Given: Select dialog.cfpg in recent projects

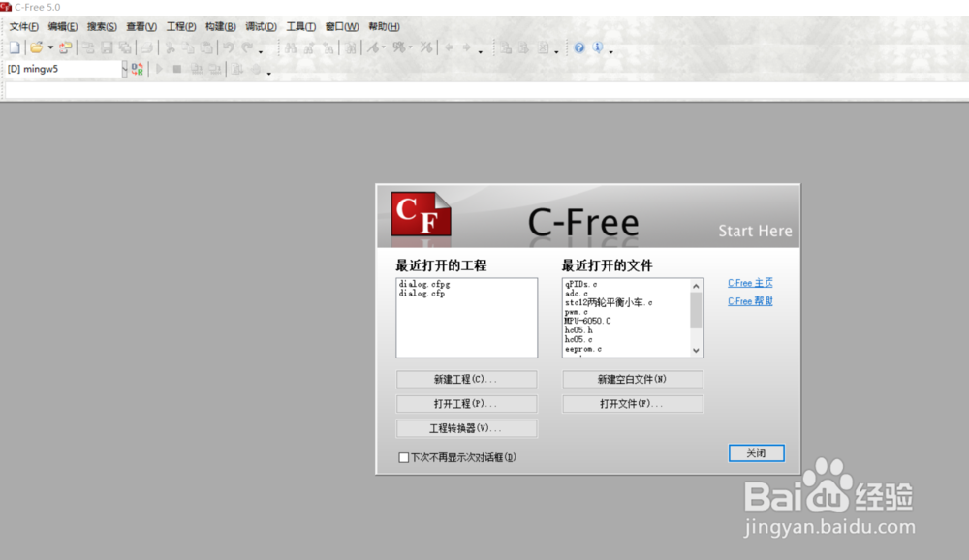Looking at the screenshot, I should coord(424,284).
